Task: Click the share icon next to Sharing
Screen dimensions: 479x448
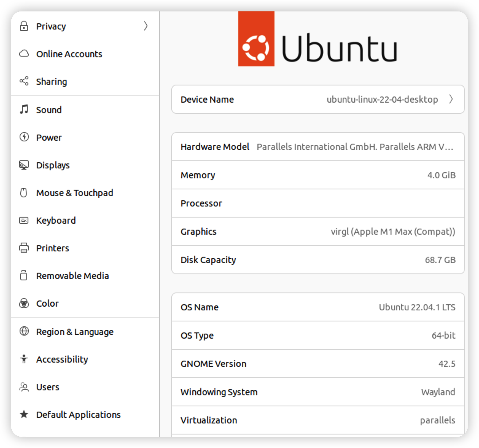Action: tap(24, 81)
